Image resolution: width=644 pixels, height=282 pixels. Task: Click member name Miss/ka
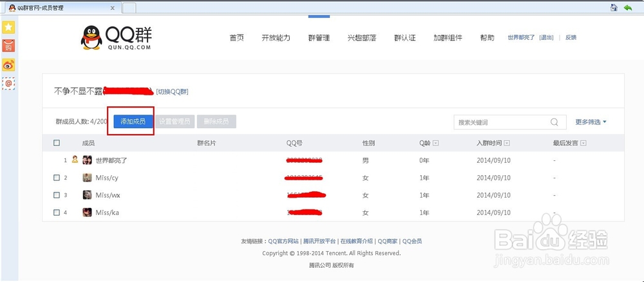point(107,212)
